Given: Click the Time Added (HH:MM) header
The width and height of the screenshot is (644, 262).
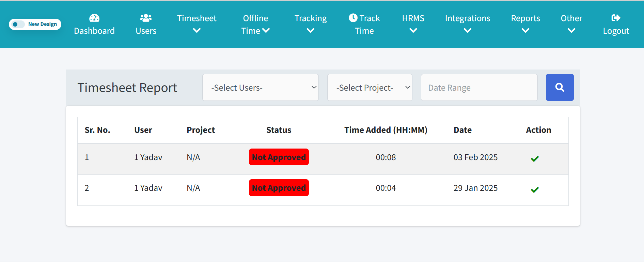Looking at the screenshot, I should click(386, 130).
